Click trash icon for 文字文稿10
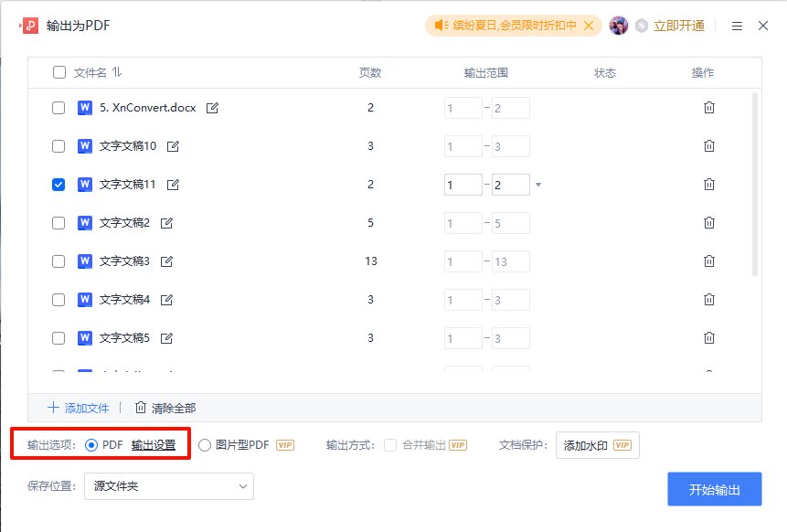This screenshot has height=532, width=787. pyautogui.click(x=708, y=146)
